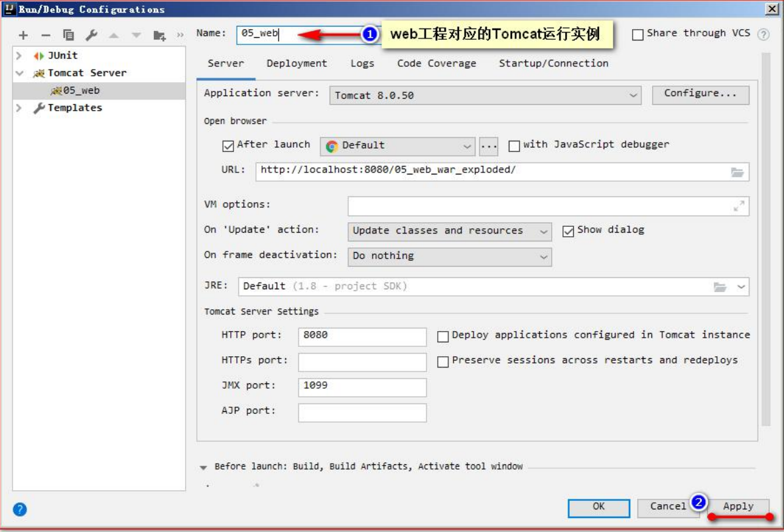Viewport: 784px width, 532px height.
Task: Create new folder icon in toolbar
Action: (159, 36)
